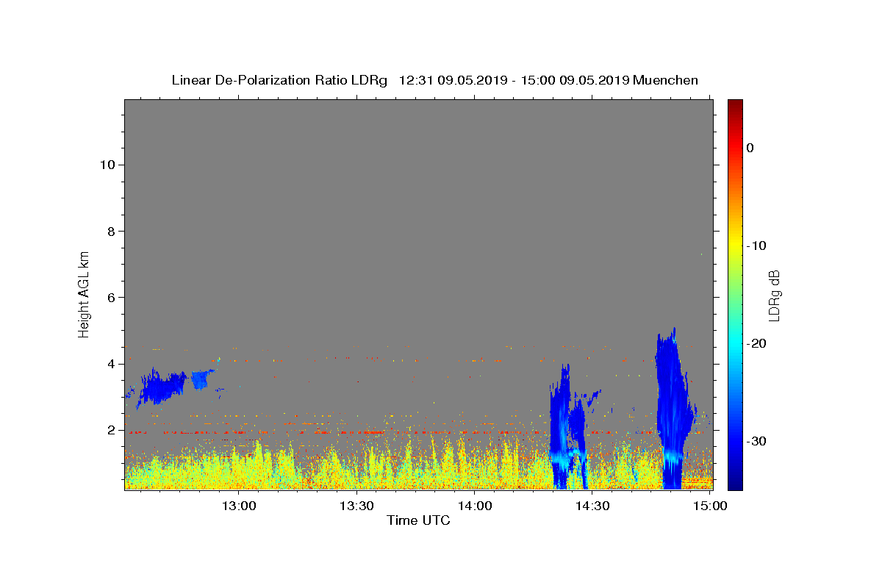Click the 15:00 time tick label
This screenshot has width=882, height=588.
tap(709, 506)
